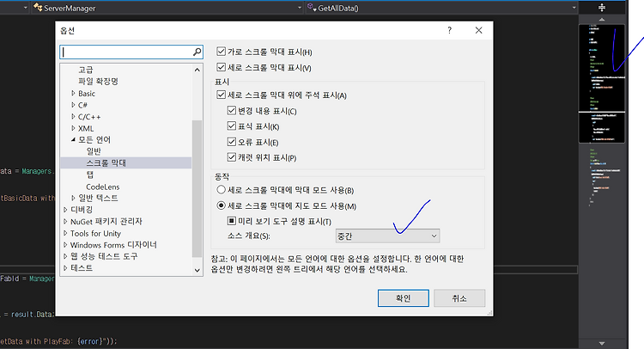The image size is (644, 349).
Task: Click the GetAllData method icon
Action: pos(312,8)
